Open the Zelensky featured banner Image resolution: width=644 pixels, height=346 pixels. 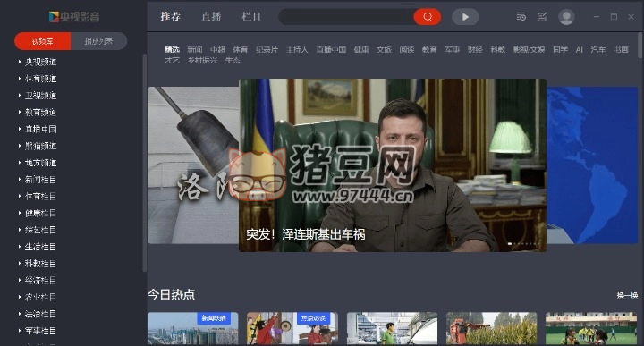click(x=393, y=165)
